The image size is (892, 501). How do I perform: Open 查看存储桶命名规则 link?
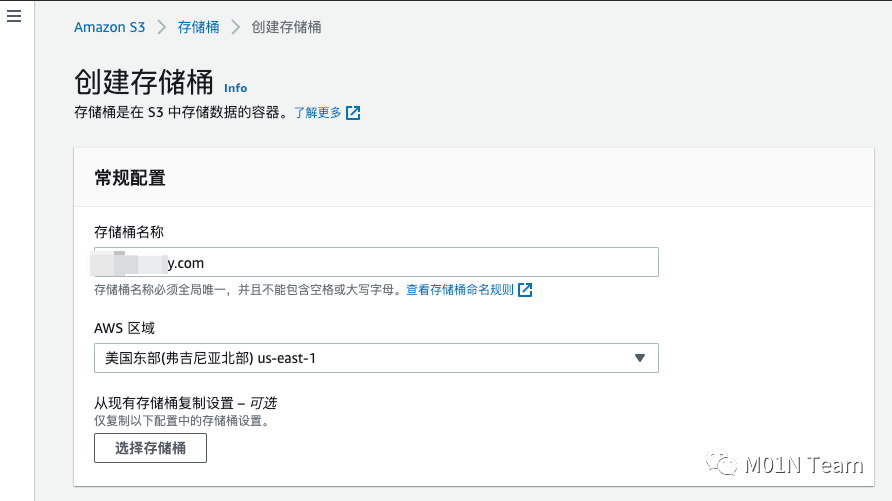tap(460, 290)
